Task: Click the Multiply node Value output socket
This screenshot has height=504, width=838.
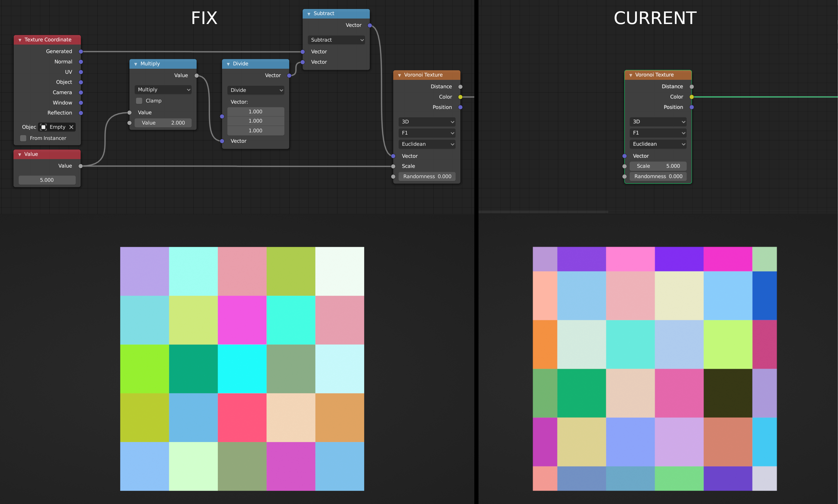Action: pyautogui.click(x=197, y=75)
